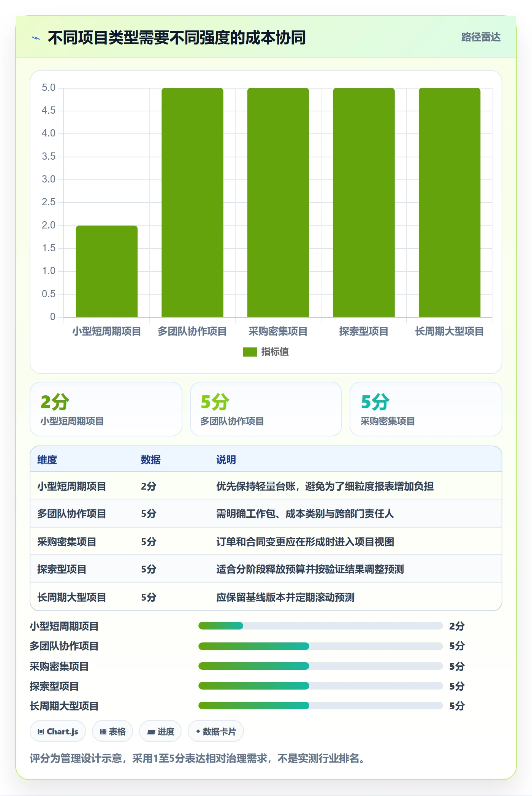Select the Chart.js chip
The image size is (532, 796).
pos(58,731)
